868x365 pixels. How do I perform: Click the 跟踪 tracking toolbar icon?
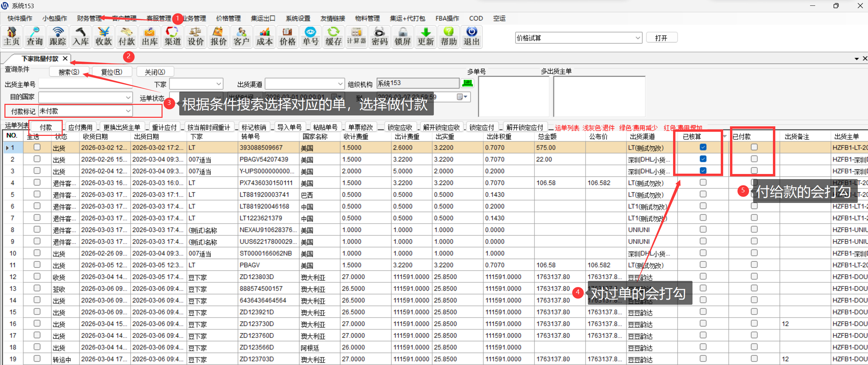pos(58,36)
